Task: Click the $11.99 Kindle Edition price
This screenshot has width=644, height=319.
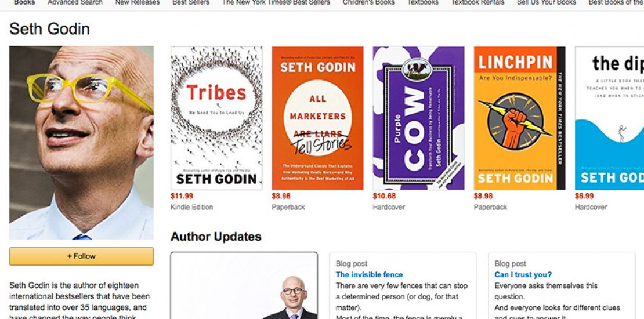Action: click(182, 196)
